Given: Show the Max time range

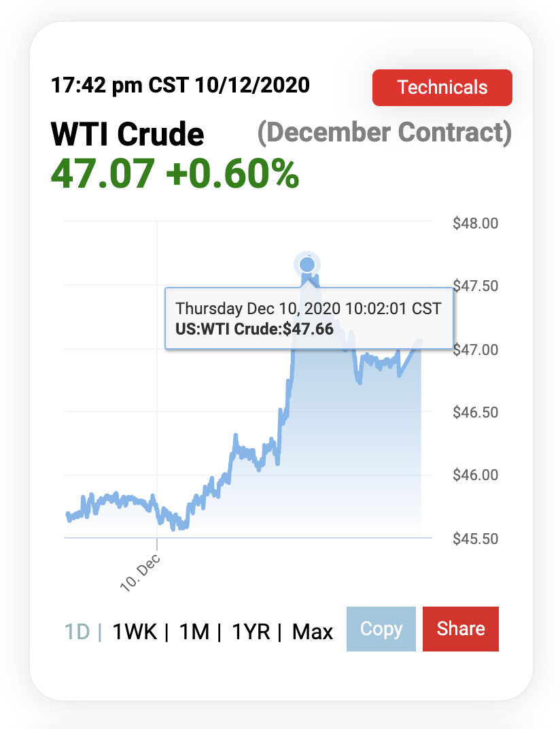Looking at the screenshot, I should pos(313,632).
